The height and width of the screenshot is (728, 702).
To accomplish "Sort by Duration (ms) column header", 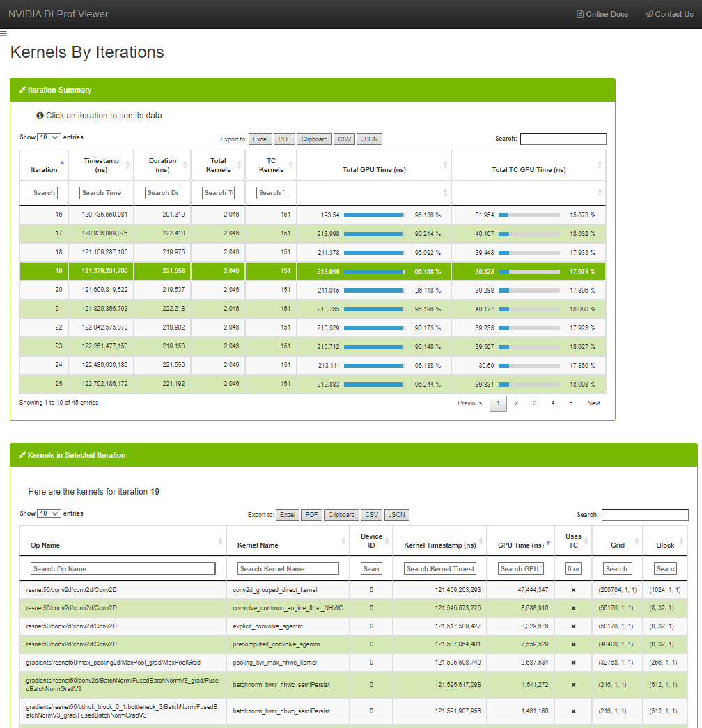I will (162, 165).
